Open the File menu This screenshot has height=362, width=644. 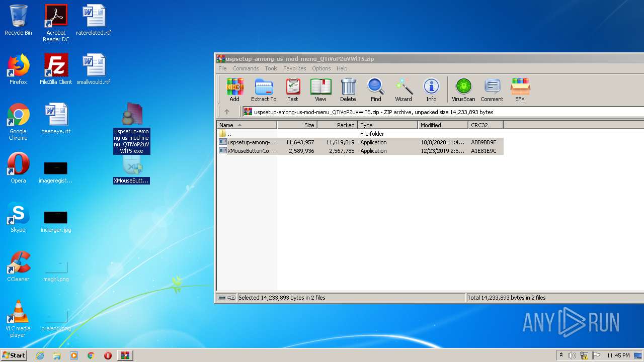coord(222,68)
